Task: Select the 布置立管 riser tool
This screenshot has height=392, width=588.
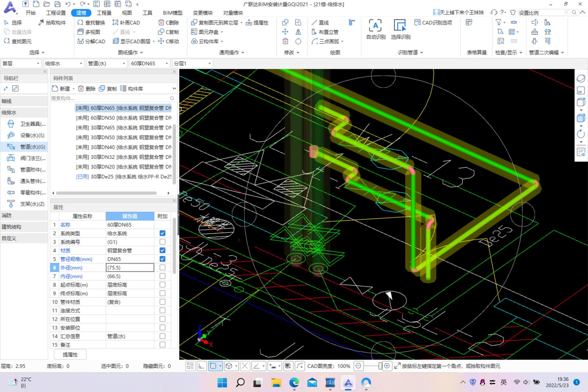Action: tap(325, 32)
